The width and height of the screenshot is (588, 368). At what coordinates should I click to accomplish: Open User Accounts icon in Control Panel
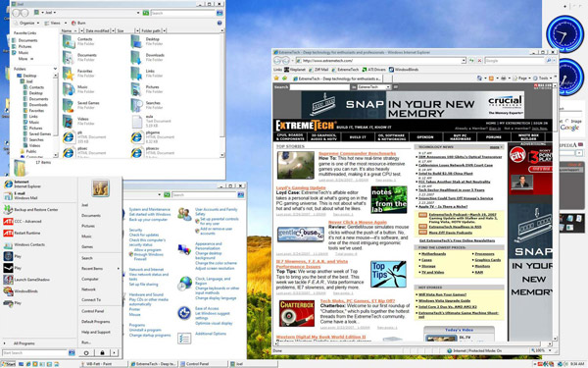pos(184,214)
